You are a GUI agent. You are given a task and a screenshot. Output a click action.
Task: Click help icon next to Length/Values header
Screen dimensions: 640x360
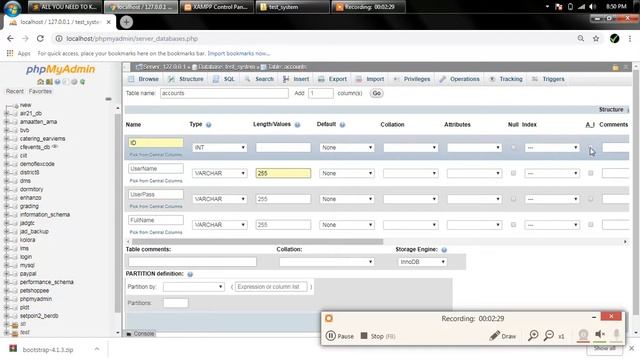(x=298, y=125)
